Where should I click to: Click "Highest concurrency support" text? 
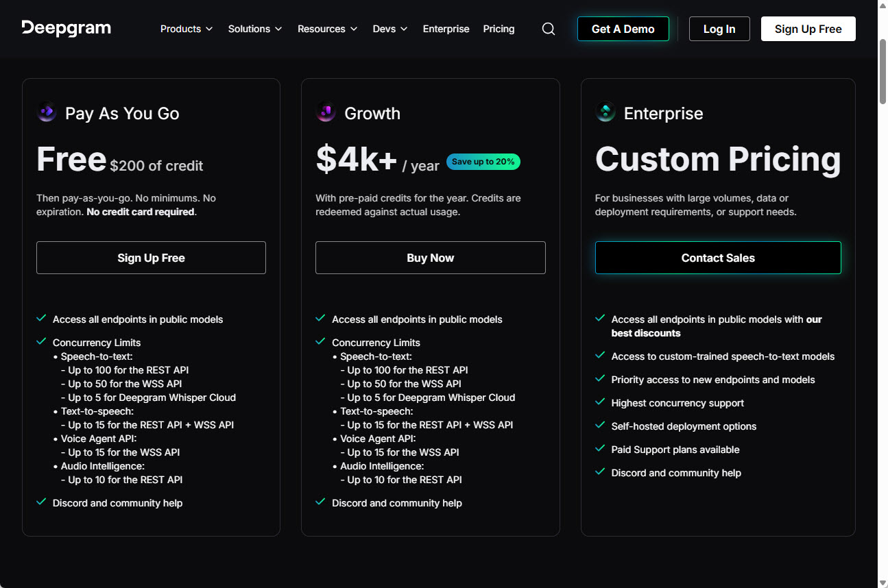[x=677, y=403]
